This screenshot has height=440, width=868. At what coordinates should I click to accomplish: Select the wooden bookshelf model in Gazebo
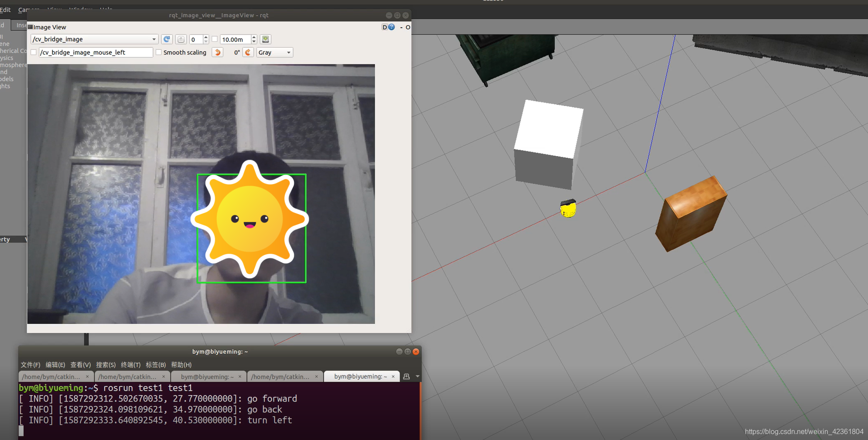[691, 214]
